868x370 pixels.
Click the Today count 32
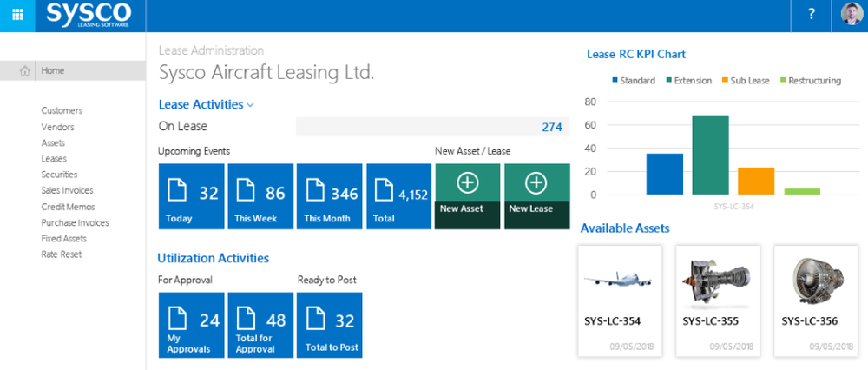coord(209,194)
